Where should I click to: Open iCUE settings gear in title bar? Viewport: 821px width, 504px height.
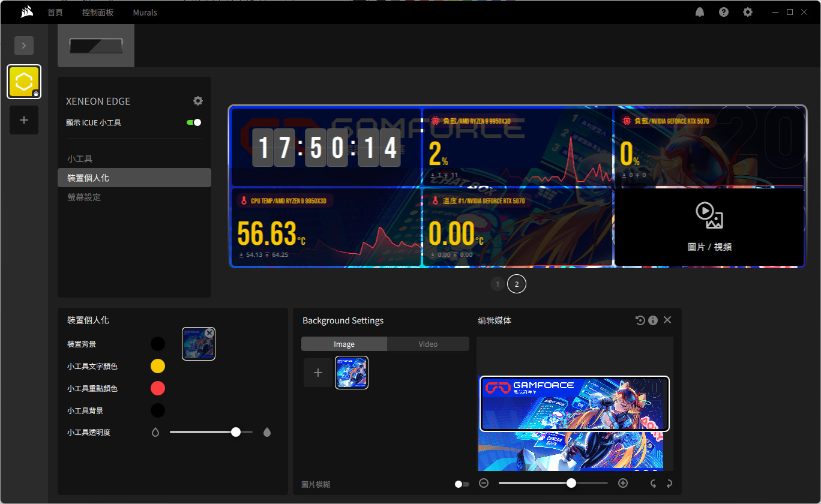coord(748,12)
